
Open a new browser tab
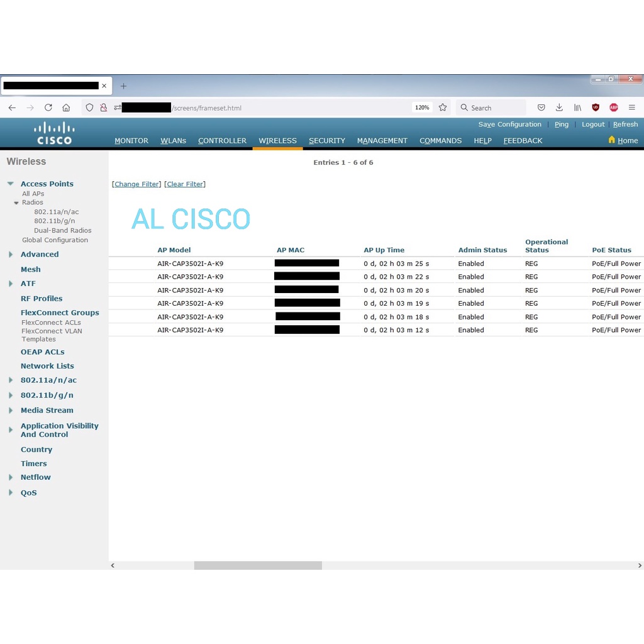tap(123, 86)
